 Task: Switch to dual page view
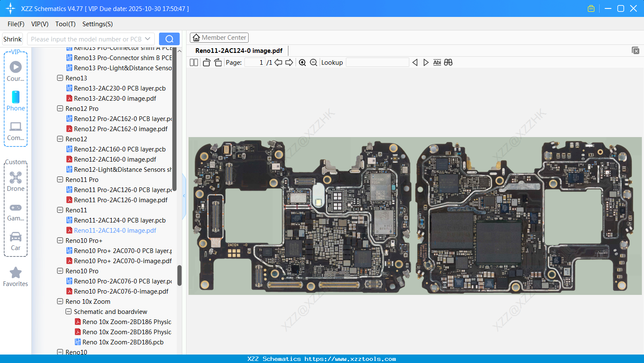[x=193, y=62]
